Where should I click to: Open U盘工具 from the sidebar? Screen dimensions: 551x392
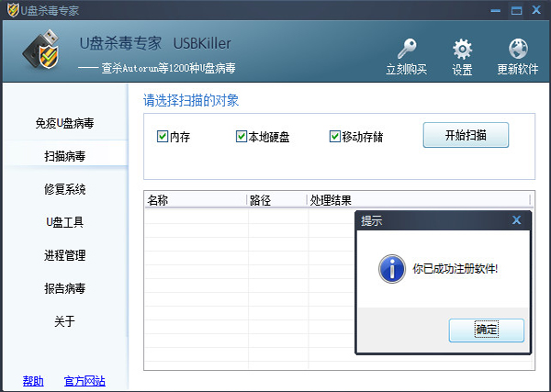pos(64,222)
